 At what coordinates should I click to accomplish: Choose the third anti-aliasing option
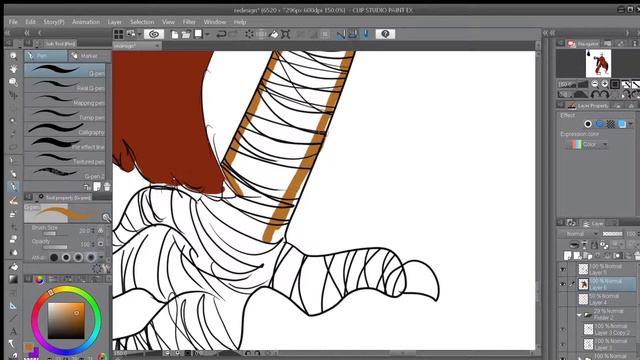pyautogui.click(x=78, y=258)
